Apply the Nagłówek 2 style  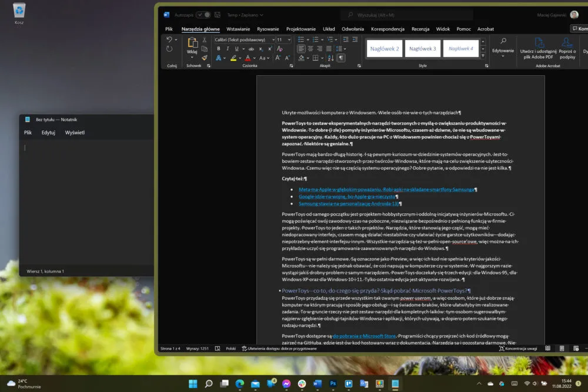385,49
